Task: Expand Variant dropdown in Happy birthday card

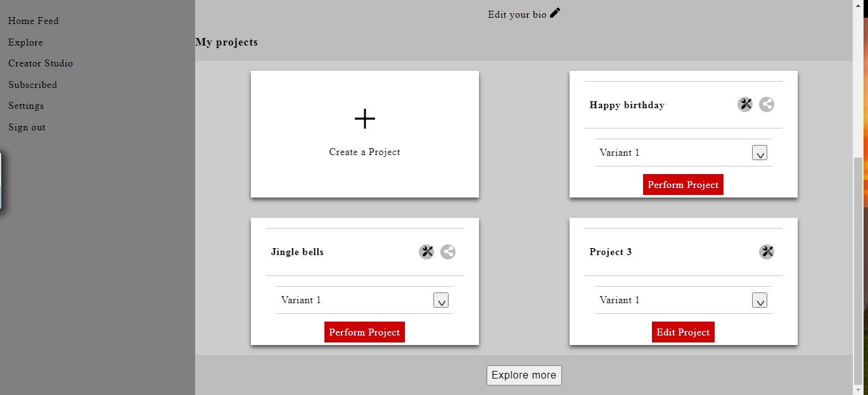Action: (x=760, y=153)
